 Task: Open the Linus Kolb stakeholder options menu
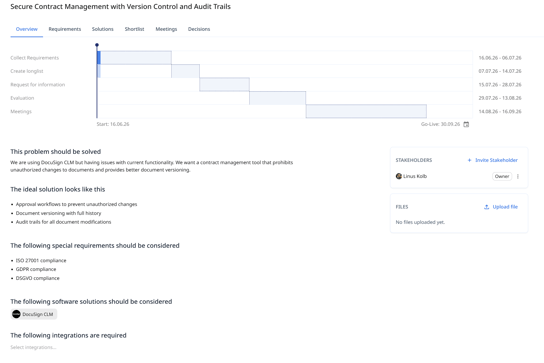coord(518,176)
